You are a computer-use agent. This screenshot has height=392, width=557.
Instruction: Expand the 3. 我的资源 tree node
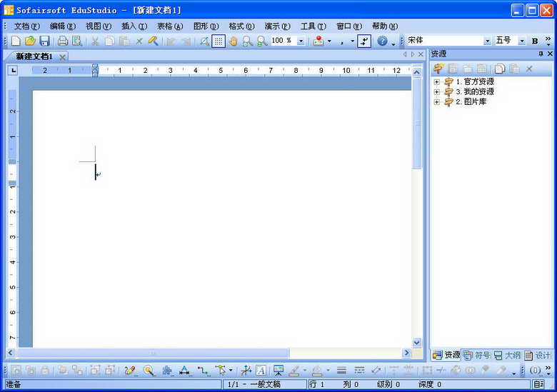click(436, 92)
